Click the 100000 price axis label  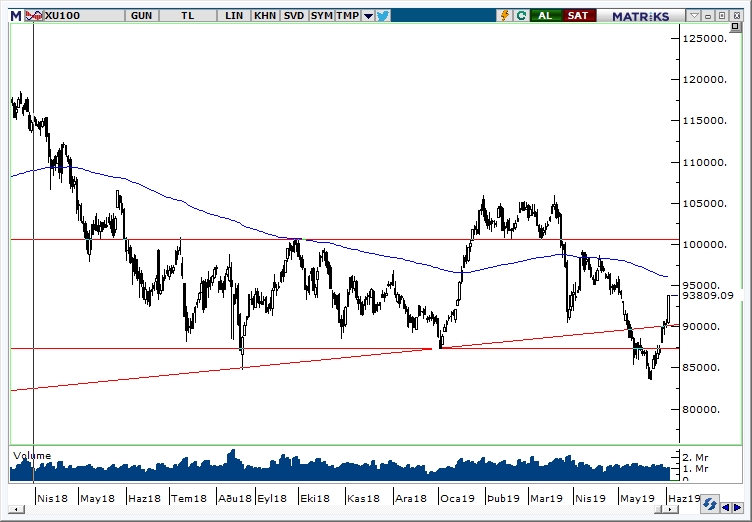point(705,245)
